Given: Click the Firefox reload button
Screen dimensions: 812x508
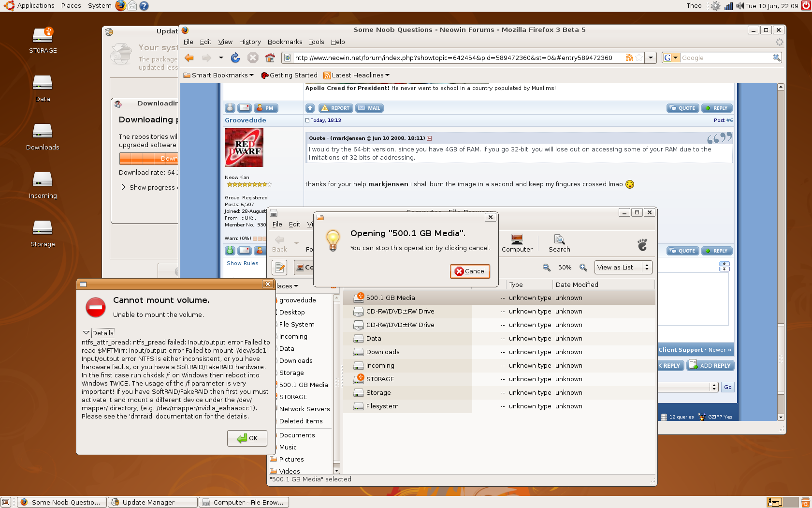Looking at the screenshot, I should (235, 58).
